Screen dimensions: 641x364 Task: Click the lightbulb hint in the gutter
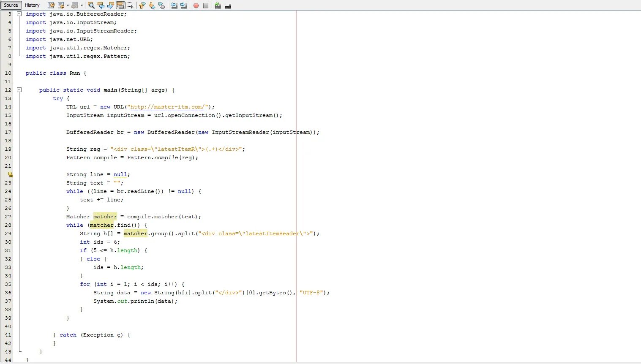pos(10,174)
